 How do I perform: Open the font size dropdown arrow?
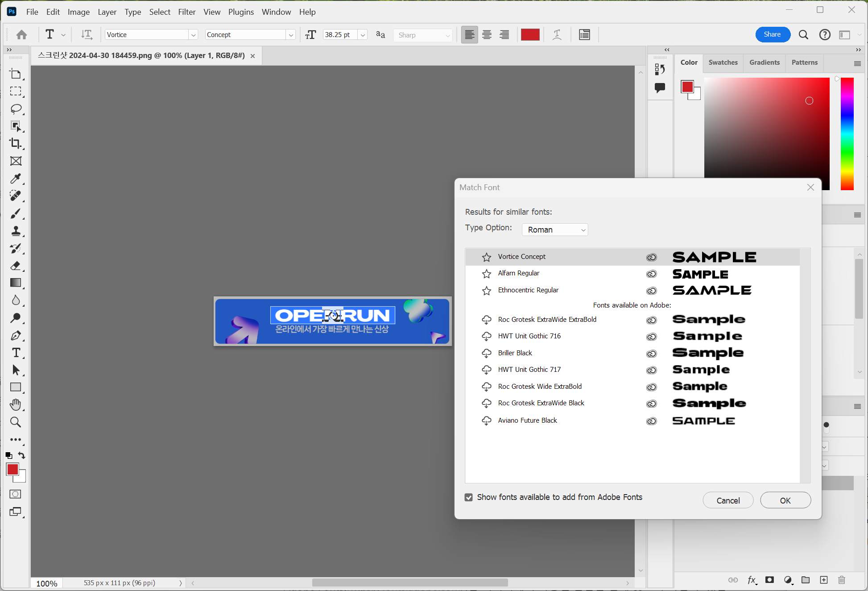[x=363, y=35]
